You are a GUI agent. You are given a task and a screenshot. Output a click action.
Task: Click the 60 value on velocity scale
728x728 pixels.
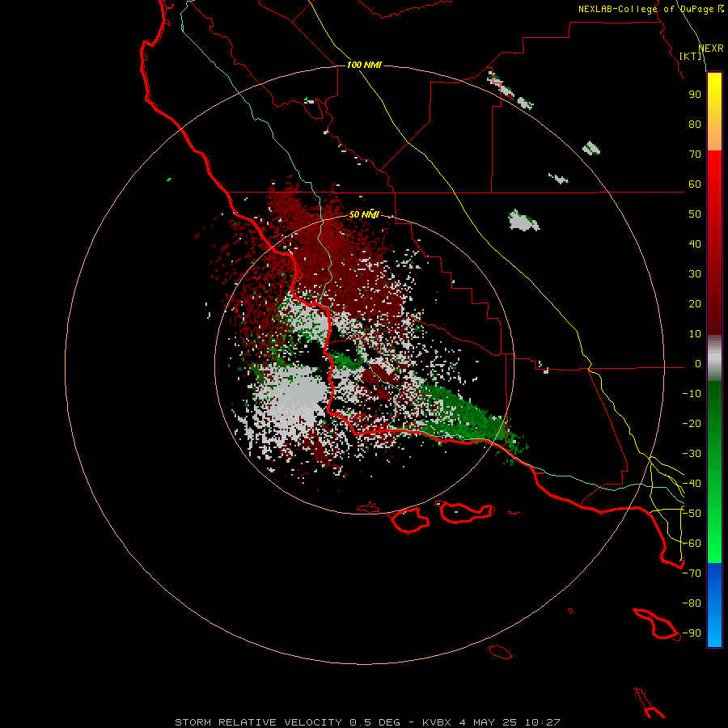pos(695,184)
